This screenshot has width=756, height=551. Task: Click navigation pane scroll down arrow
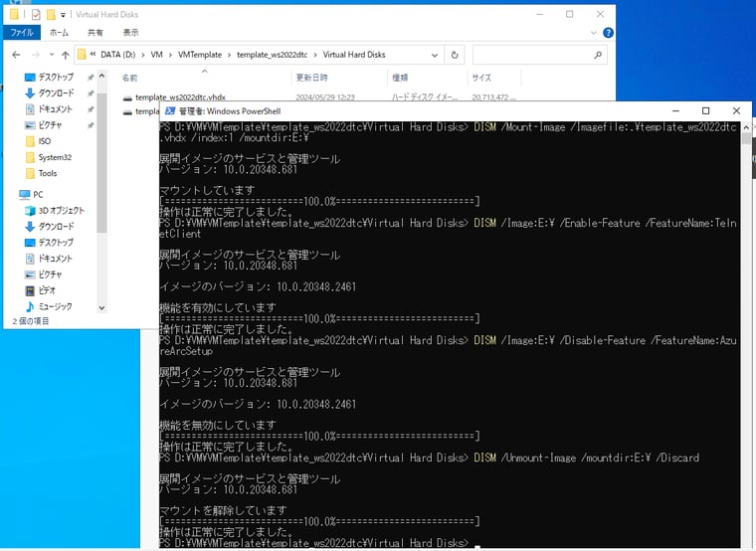pyautogui.click(x=101, y=307)
